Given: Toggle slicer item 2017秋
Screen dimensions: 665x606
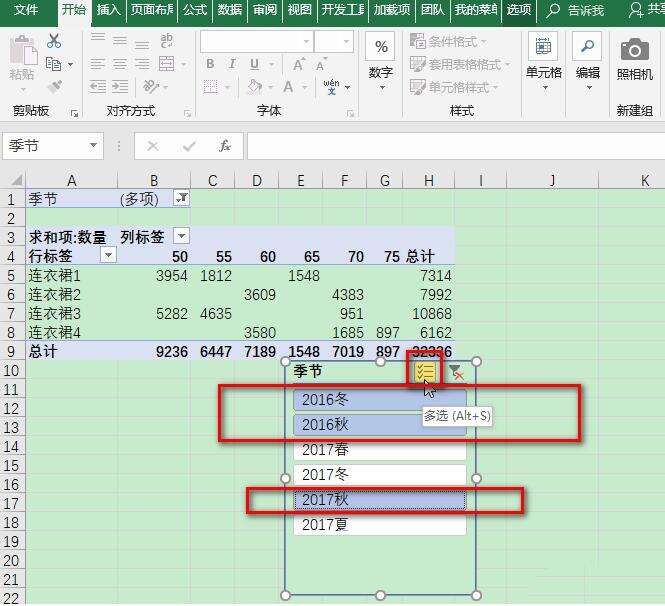Looking at the screenshot, I should (x=380, y=500).
